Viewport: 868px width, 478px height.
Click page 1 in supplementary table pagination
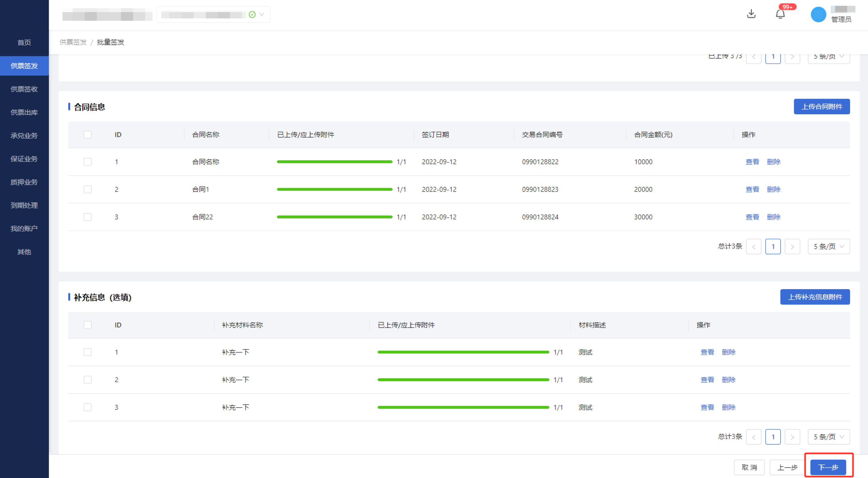(773, 437)
